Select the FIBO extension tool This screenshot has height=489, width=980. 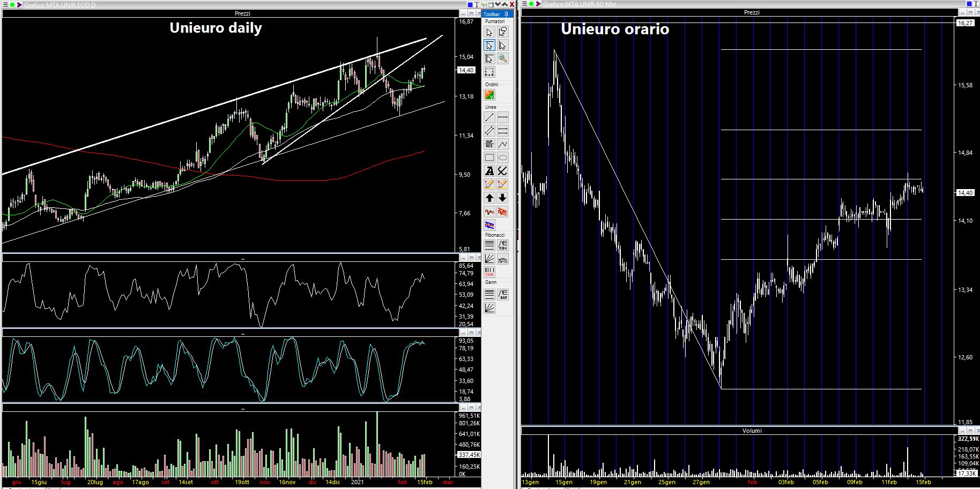tap(503, 245)
